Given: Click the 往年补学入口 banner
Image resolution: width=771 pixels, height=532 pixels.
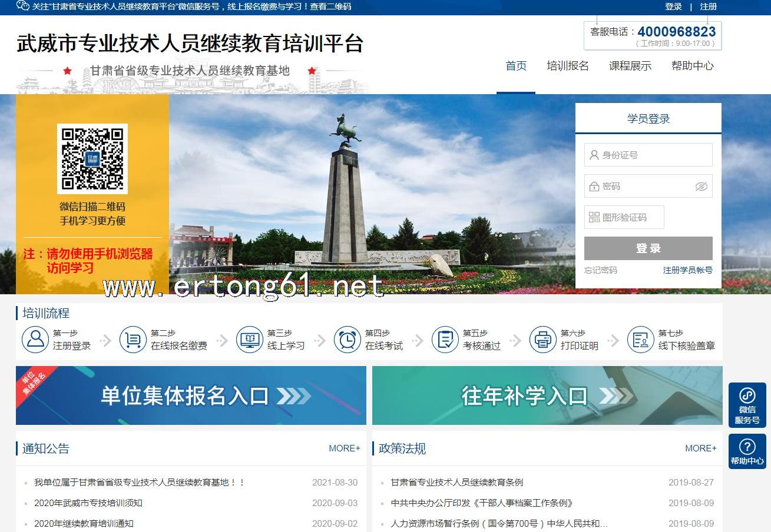Looking at the screenshot, I should coord(547,395).
